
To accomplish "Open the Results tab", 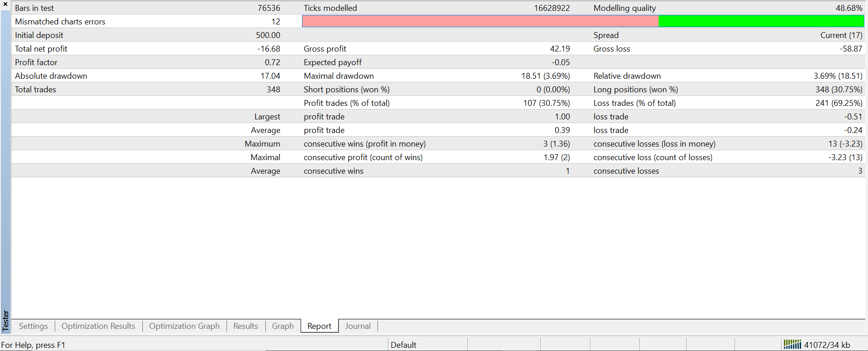I will [x=245, y=326].
